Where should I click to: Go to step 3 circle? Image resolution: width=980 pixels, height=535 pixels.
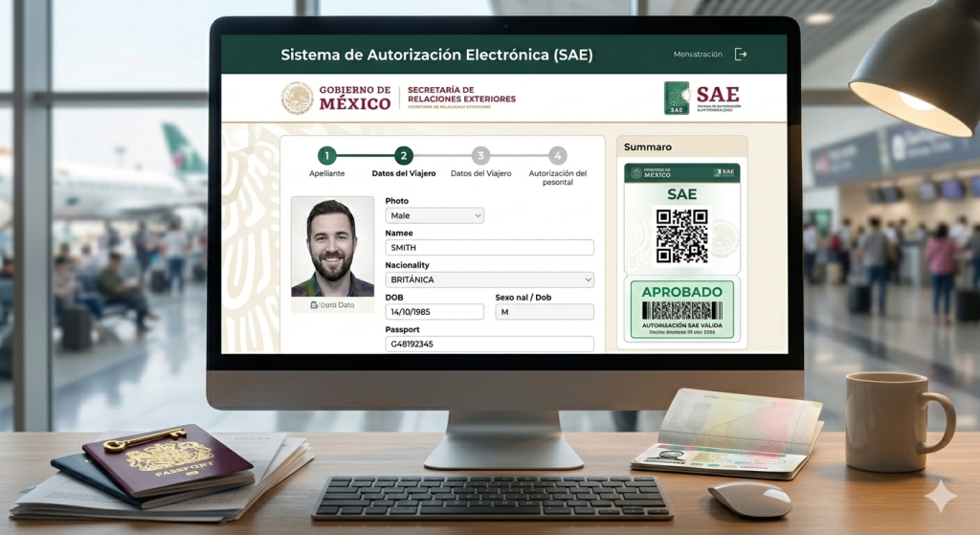480,155
